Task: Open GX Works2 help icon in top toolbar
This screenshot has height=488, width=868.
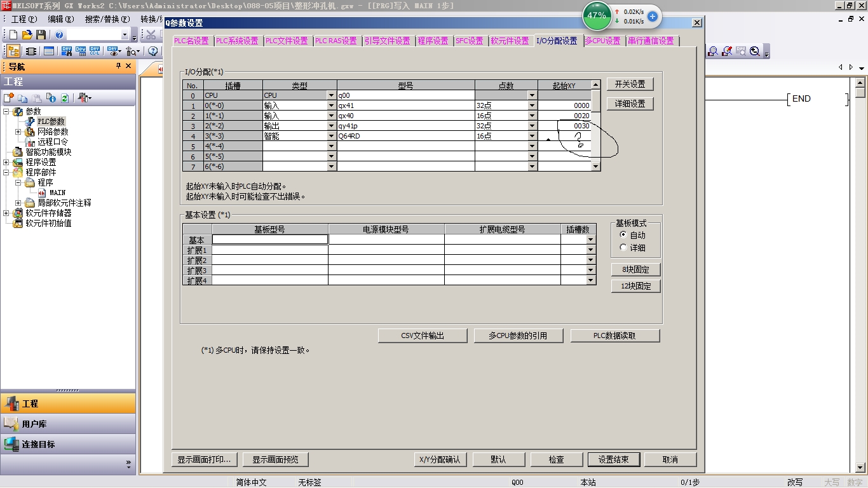Action: point(59,34)
